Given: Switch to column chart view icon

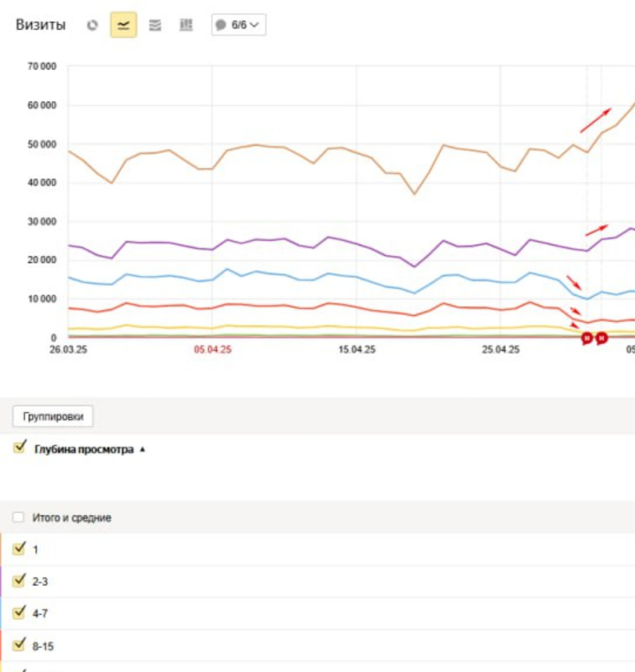Looking at the screenshot, I should coord(186,25).
